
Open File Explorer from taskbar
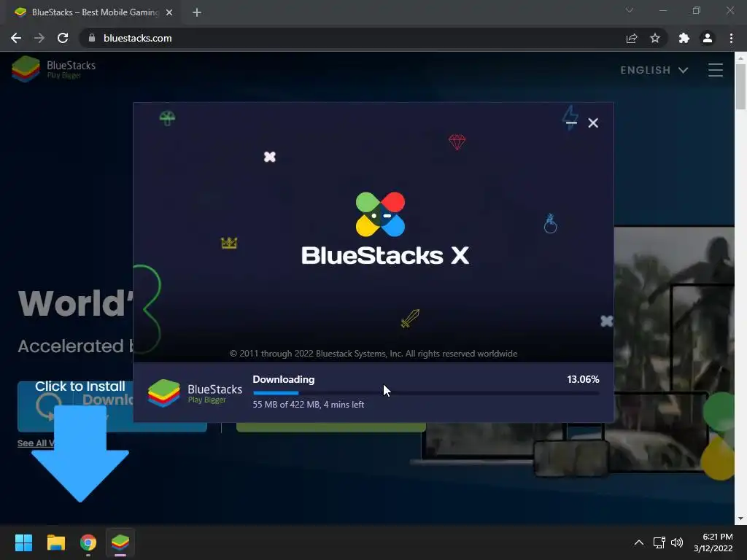pos(55,542)
